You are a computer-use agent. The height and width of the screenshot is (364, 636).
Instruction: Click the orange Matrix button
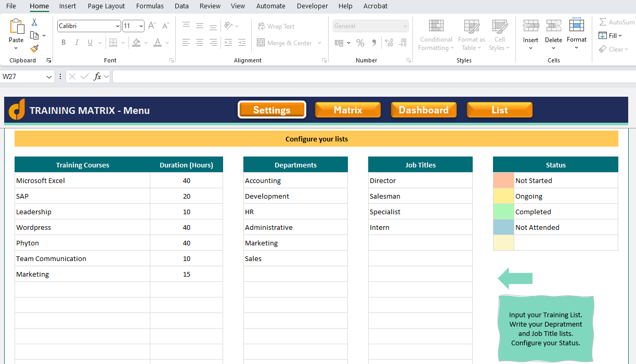point(348,110)
